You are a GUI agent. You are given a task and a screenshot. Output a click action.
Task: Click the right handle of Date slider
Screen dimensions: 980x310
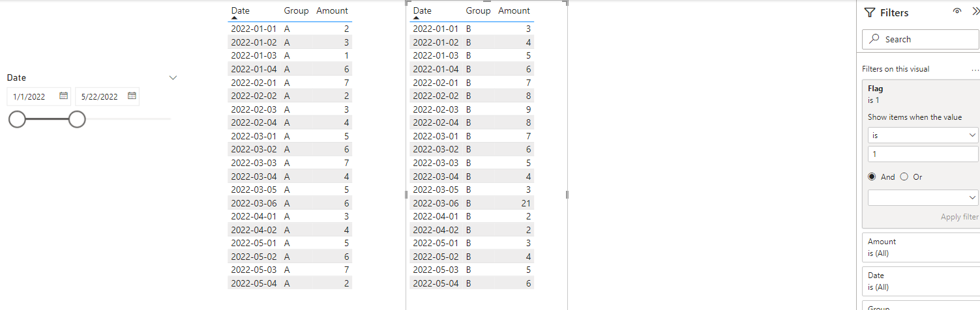pyautogui.click(x=77, y=119)
